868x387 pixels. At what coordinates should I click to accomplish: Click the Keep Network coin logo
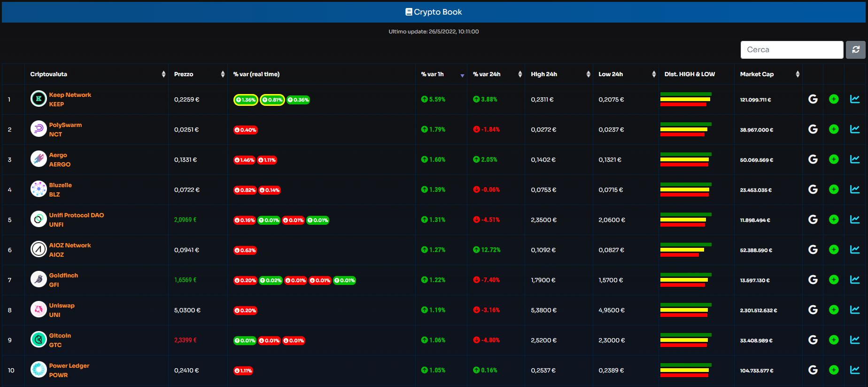click(39, 99)
